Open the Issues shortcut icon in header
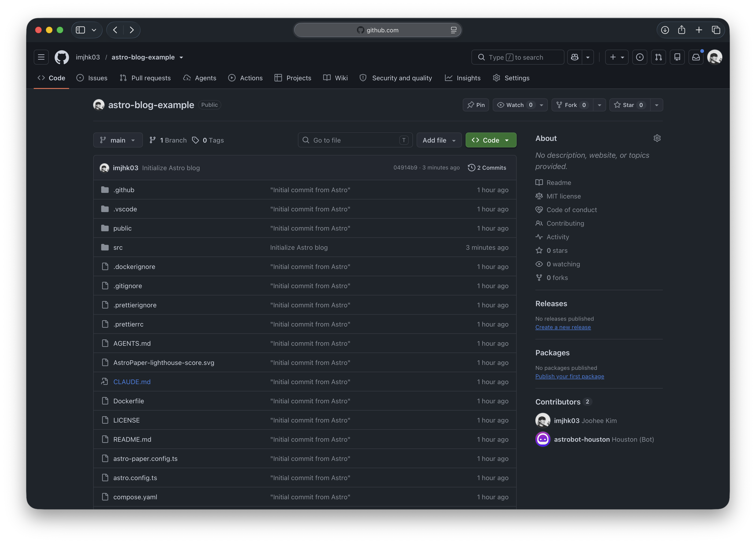The width and height of the screenshot is (756, 544). (x=640, y=57)
